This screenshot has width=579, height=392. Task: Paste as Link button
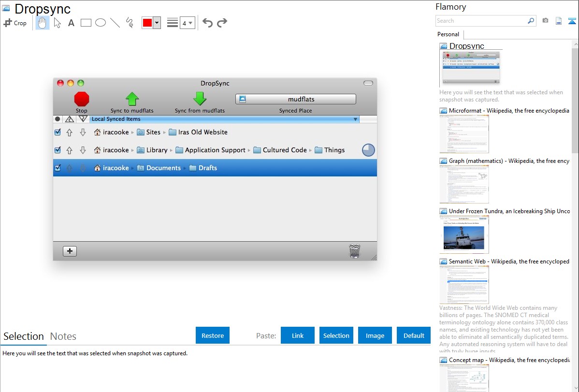[x=298, y=335]
